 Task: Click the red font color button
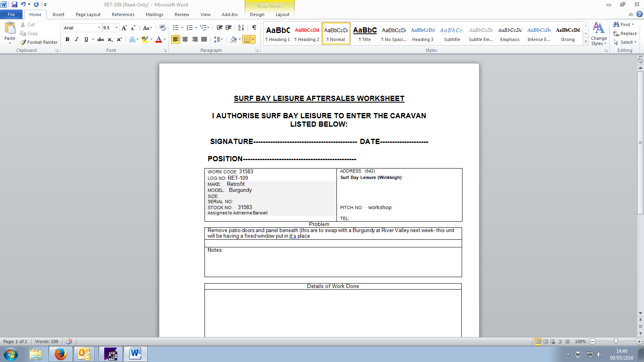159,39
